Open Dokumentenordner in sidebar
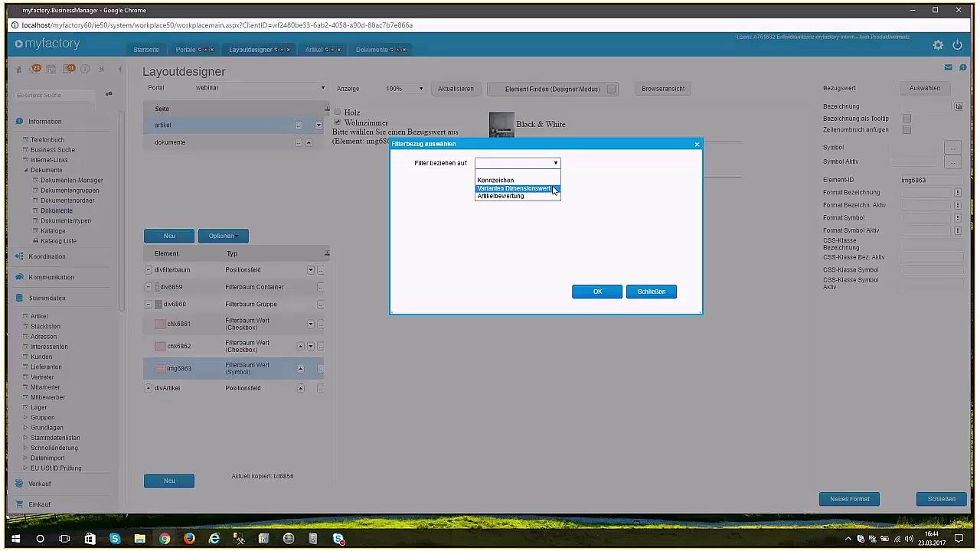Viewport: 980px width, 551px height. point(67,201)
